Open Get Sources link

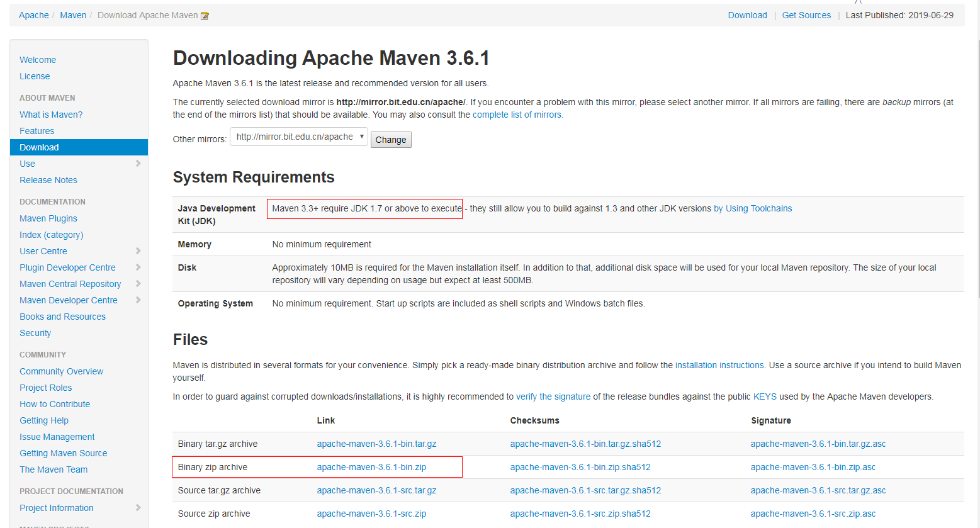pyautogui.click(x=806, y=15)
